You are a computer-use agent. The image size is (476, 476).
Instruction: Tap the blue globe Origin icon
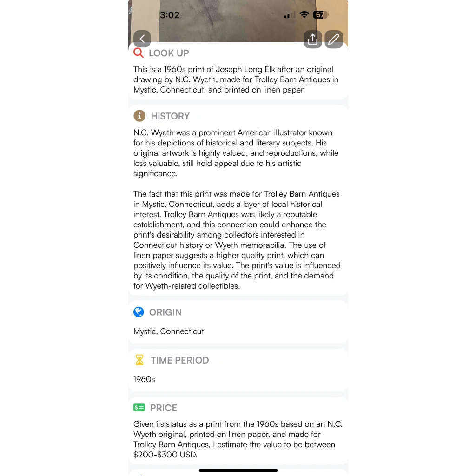pos(139,312)
